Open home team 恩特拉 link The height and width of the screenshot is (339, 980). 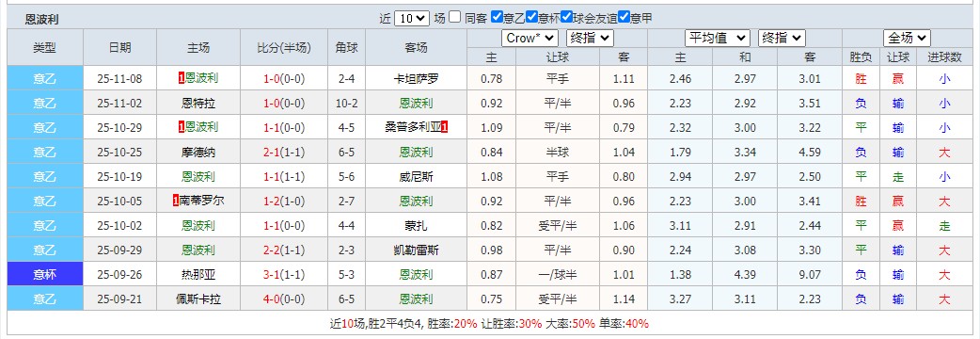click(x=198, y=104)
